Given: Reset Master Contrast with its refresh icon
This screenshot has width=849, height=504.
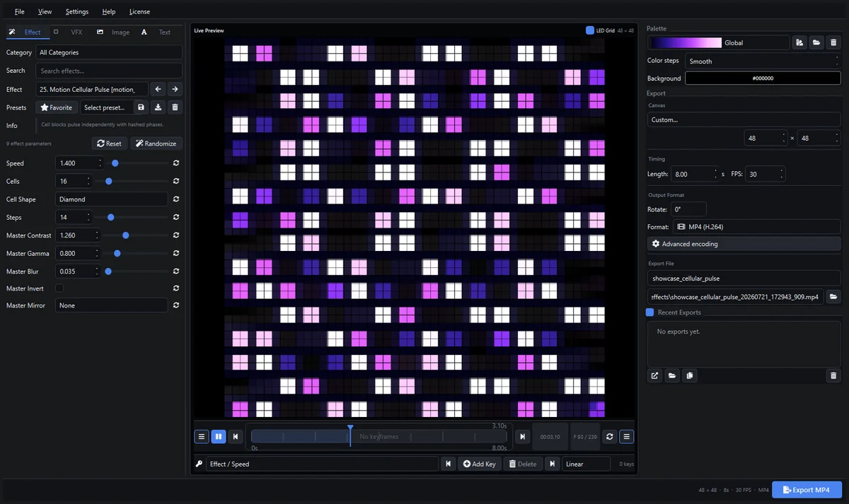Looking at the screenshot, I should (175, 235).
